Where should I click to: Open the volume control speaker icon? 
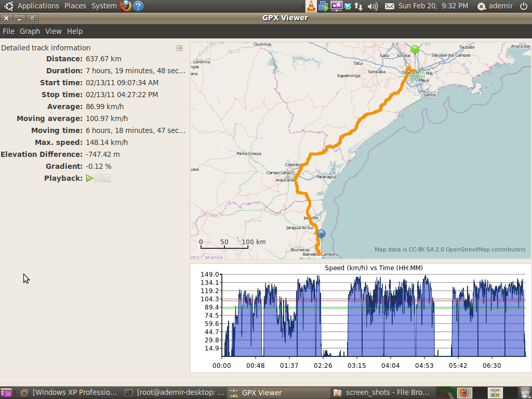pos(373,6)
